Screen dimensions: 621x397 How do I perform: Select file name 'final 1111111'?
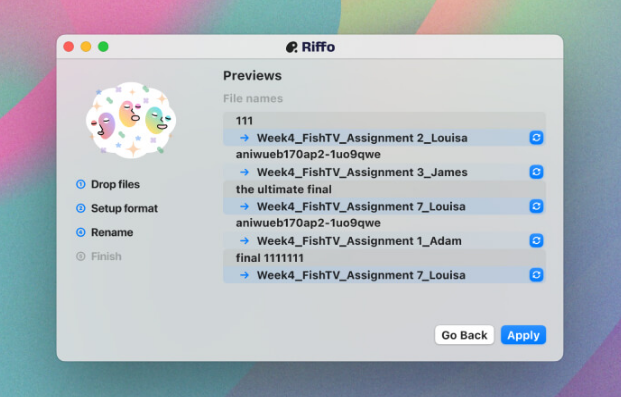(x=270, y=258)
